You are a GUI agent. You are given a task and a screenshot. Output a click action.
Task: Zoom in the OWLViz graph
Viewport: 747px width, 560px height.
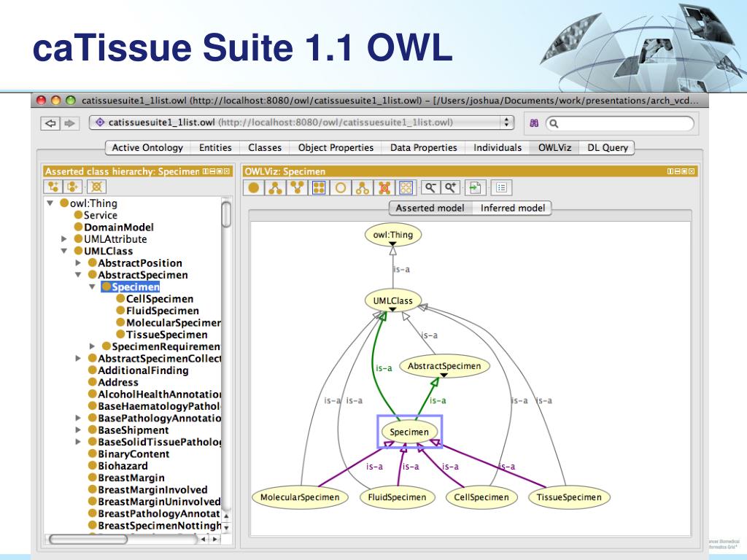(x=450, y=187)
